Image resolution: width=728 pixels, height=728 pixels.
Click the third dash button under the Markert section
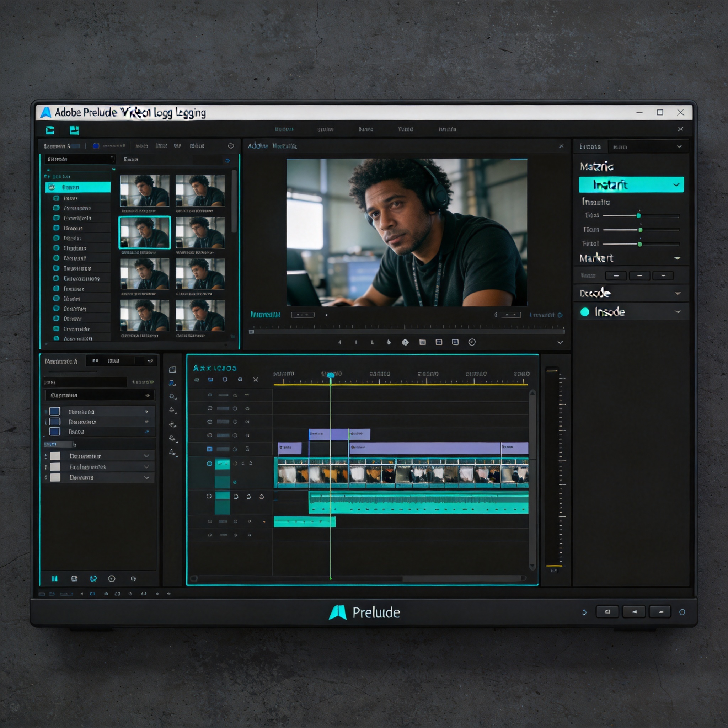663,276
